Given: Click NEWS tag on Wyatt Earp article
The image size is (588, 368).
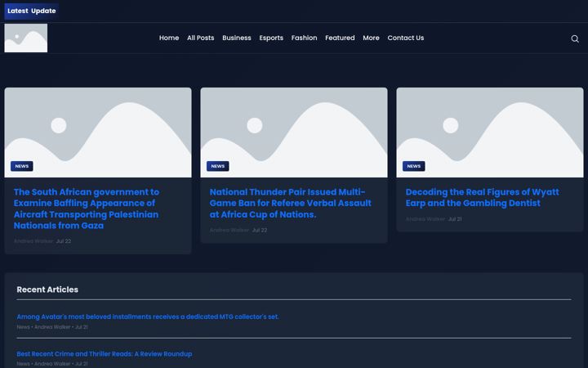Looking at the screenshot, I should (x=413, y=166).
